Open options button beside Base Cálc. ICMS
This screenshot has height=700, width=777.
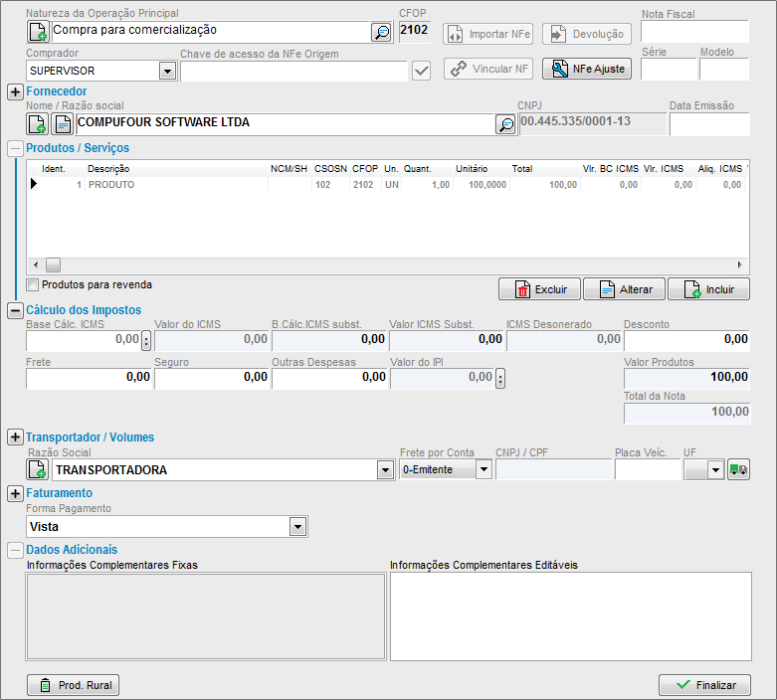pos(146,341)
